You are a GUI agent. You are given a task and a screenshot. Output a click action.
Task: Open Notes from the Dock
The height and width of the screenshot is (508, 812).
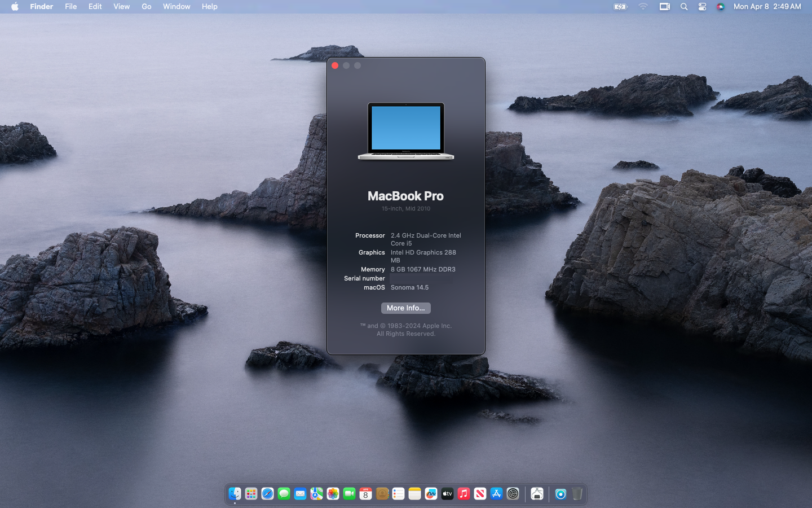[415, 494]
